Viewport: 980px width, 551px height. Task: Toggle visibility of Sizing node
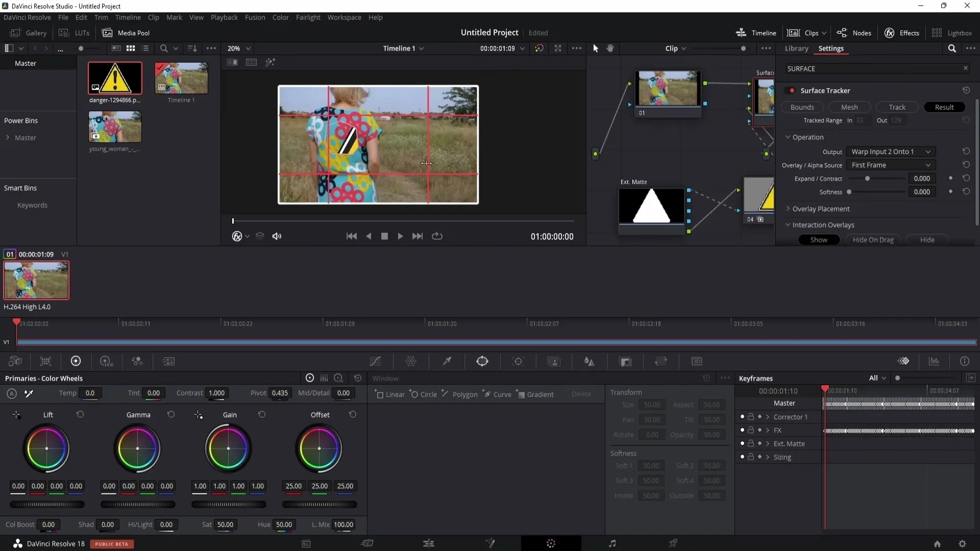742,457
